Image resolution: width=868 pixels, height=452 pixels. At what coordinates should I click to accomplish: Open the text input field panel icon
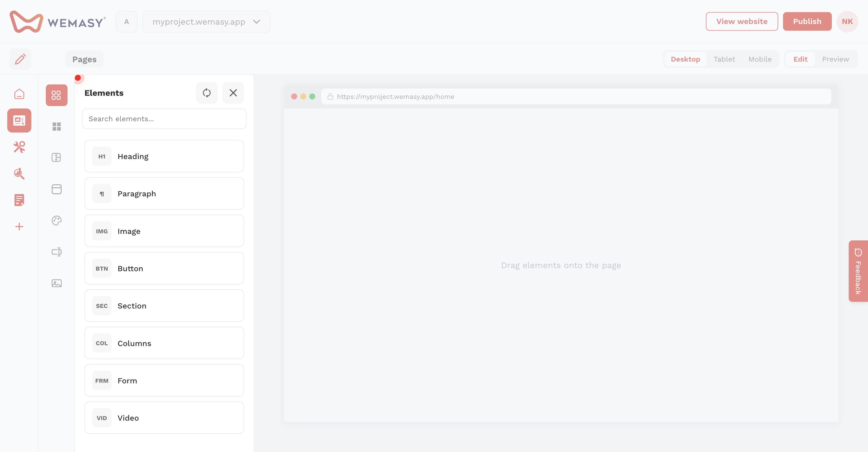pyautogui.click(x=57, y=252)
